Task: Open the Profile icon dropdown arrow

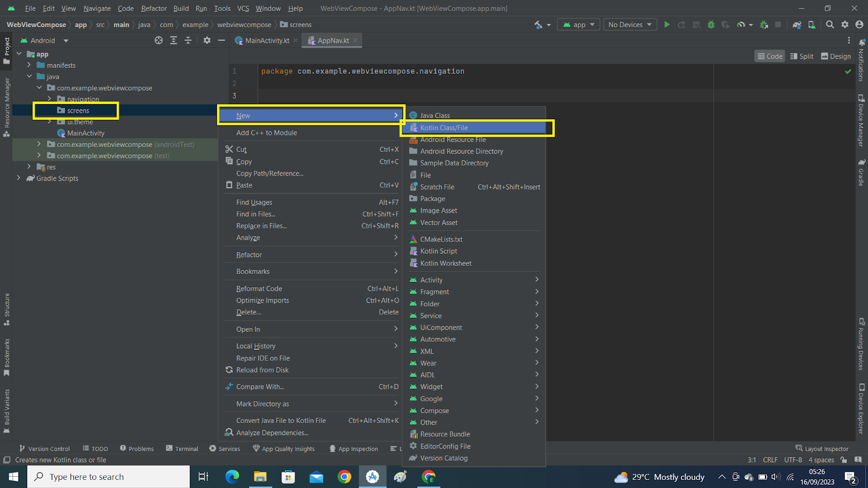Action: pyautogui.click(x=751, y=24)
